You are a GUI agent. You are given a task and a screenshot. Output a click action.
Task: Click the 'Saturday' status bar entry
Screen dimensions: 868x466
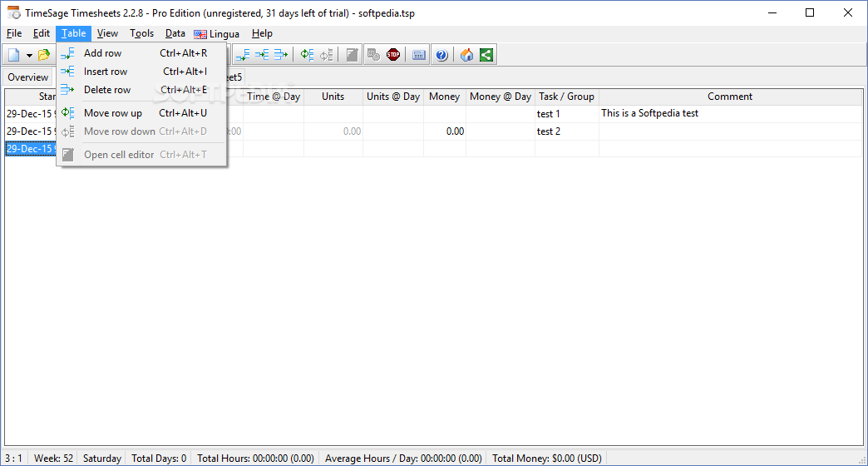102,459
